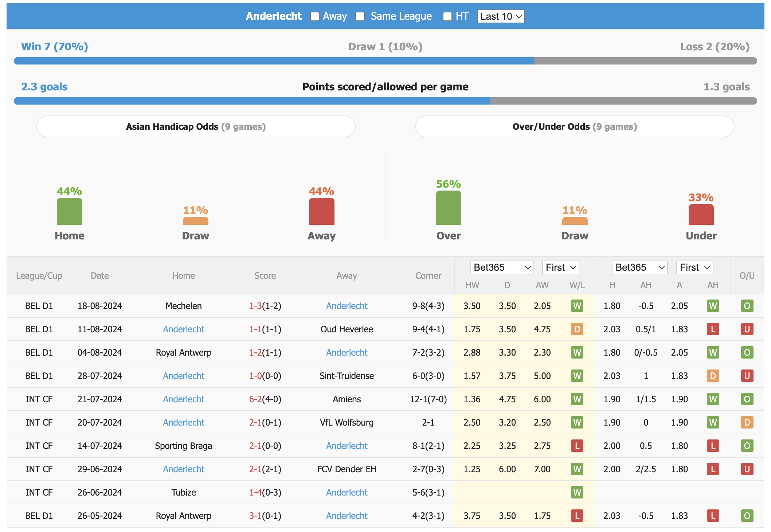Click red L W/L badge in 26-05-2024 row
771x532 pixels.
point(577,516)
